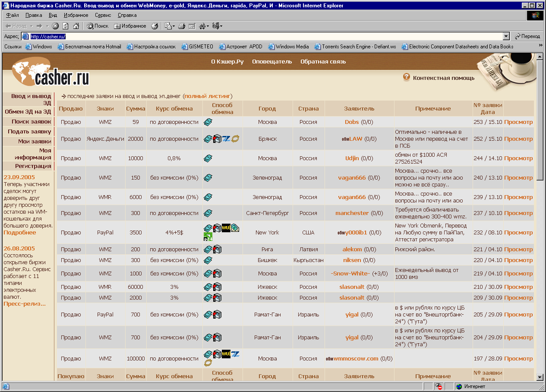Expand the Mail toolbar dropdown arrow
The height and width of the screenshot is (392, 546).
click(x=174, y=26)
